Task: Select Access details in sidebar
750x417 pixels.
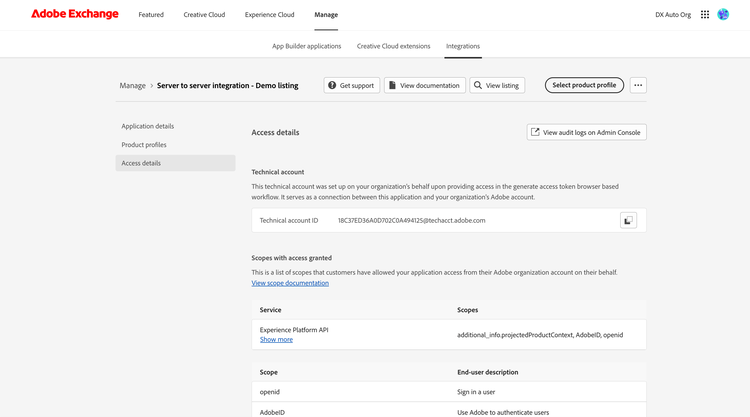Action: (175, 163)
